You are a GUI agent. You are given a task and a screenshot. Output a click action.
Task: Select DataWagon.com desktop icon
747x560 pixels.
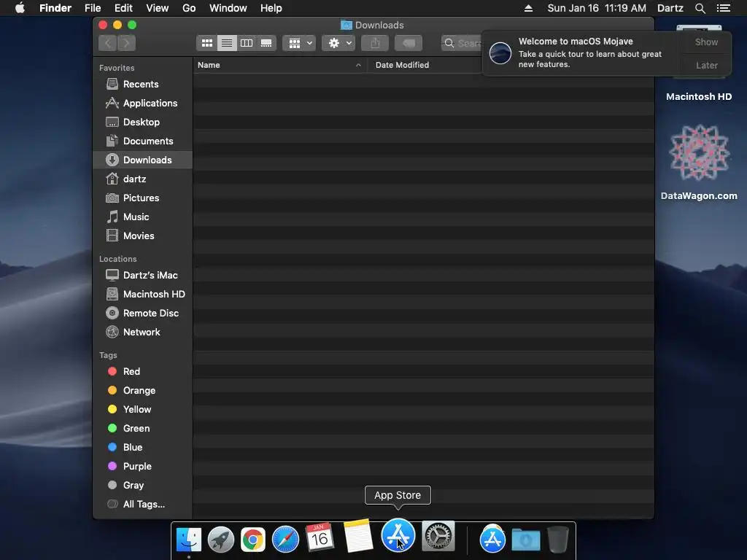699,163
